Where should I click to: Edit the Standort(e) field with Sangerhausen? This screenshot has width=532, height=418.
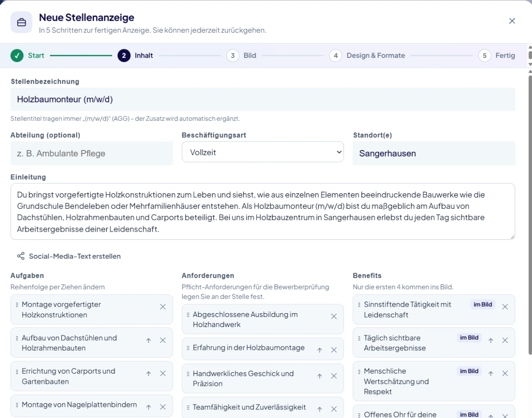coord(434,153)
